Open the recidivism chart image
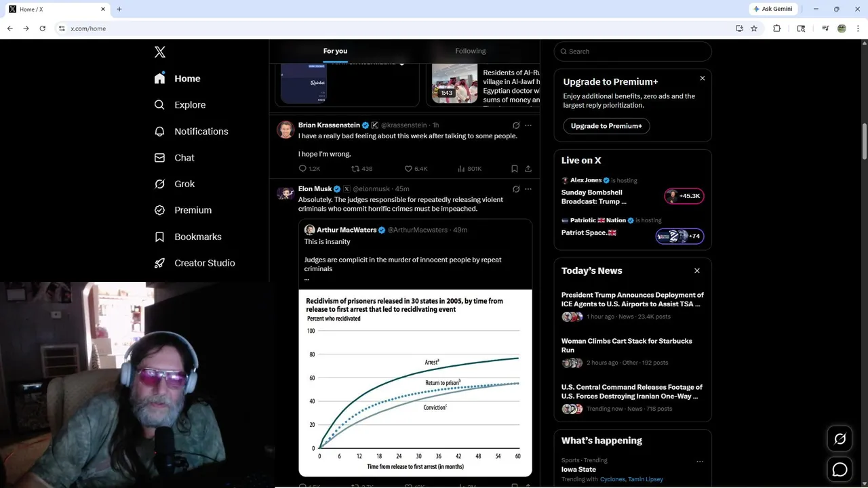Viewport: 868px width, 488px height. pos(416,383)
